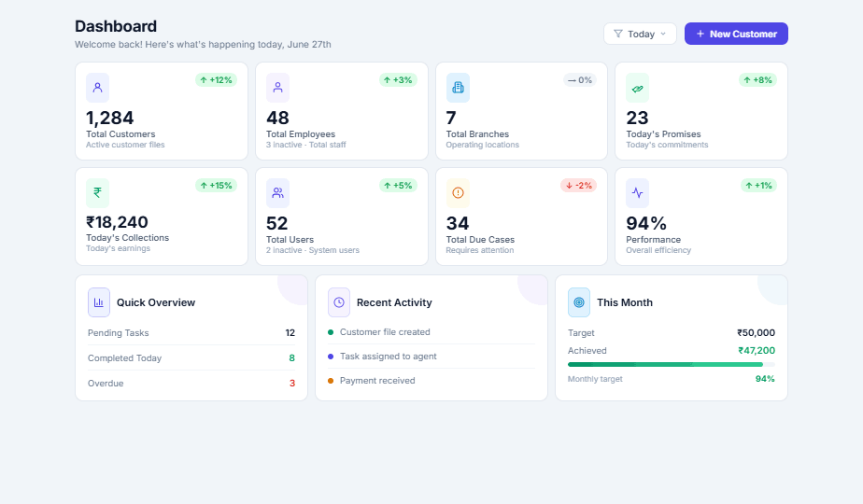Click the ₹47,200 achieved amount
Screen dimensions: 863x504
tap(757, 351)
